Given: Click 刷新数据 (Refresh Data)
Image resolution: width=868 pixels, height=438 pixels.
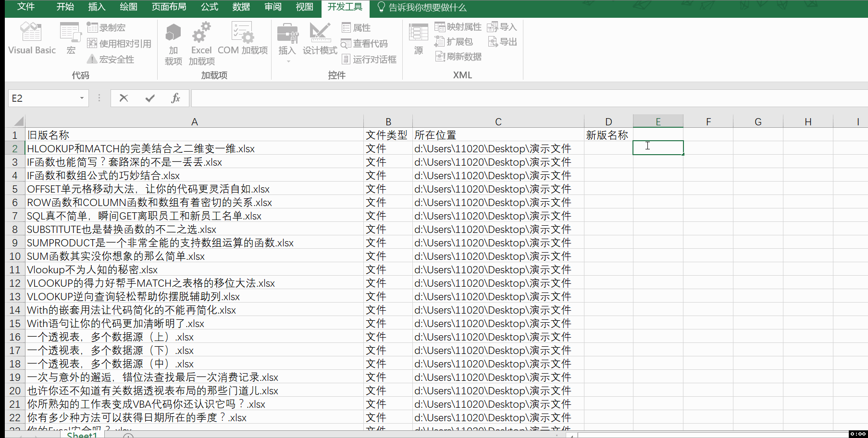Looking at the screenshot, I should tap(440, 56).
